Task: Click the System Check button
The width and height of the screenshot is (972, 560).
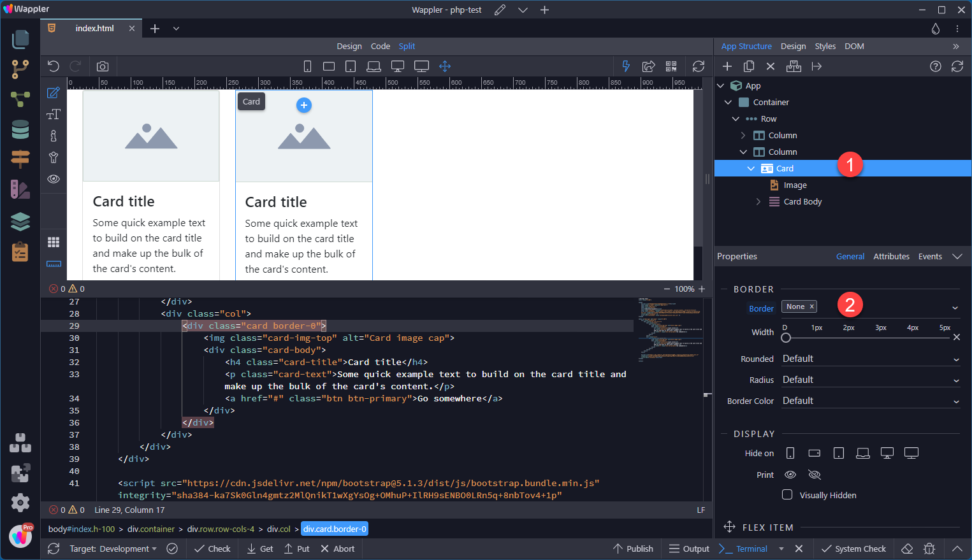Action: [x=853, y=549]
